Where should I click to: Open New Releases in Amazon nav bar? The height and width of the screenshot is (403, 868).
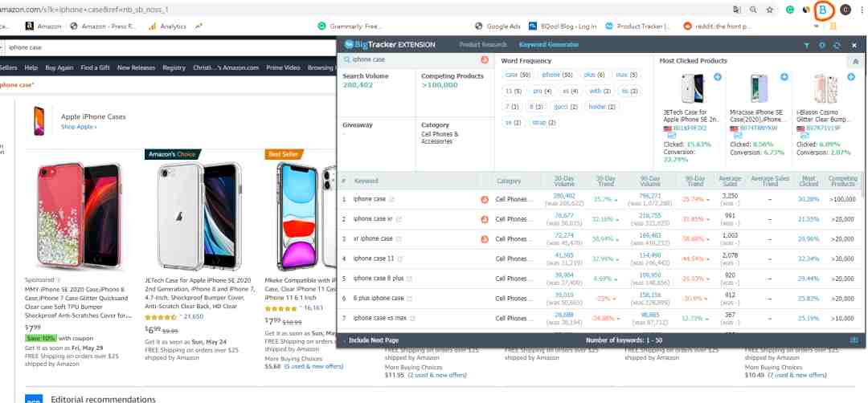pyautogui.click(x=136, y=67)
